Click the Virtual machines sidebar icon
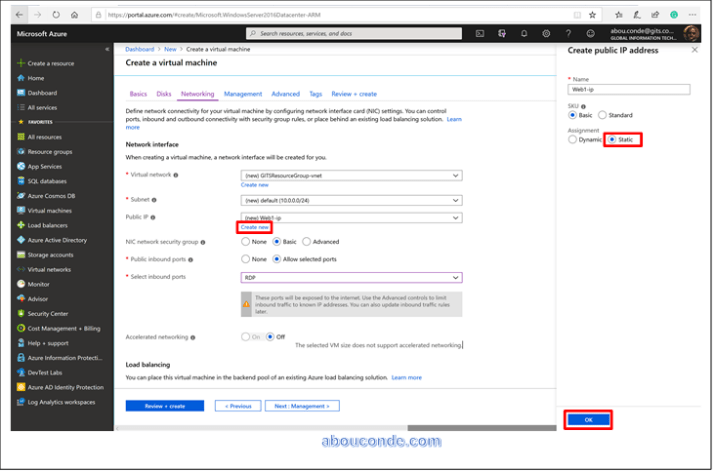714x471 pixels. click(x=20, y=211)
